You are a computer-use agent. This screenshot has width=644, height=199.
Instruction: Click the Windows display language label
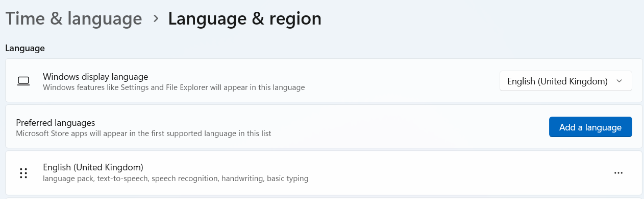(x=95, y=76)
